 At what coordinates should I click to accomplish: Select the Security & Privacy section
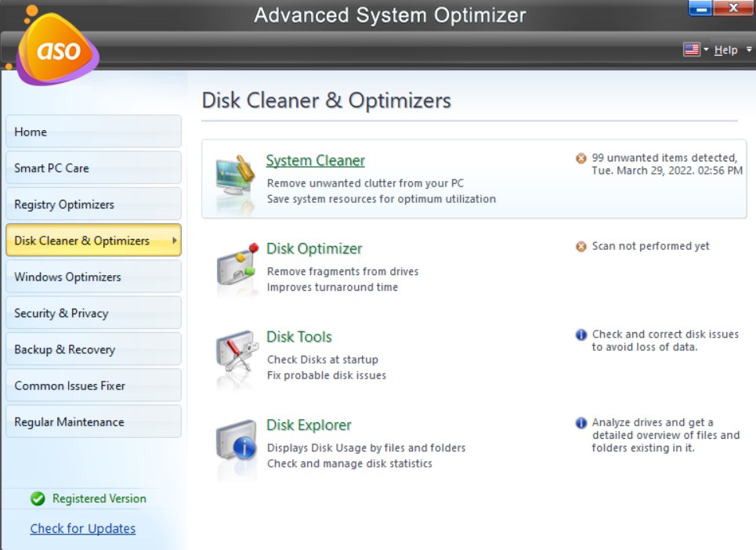tap(93, 313)
